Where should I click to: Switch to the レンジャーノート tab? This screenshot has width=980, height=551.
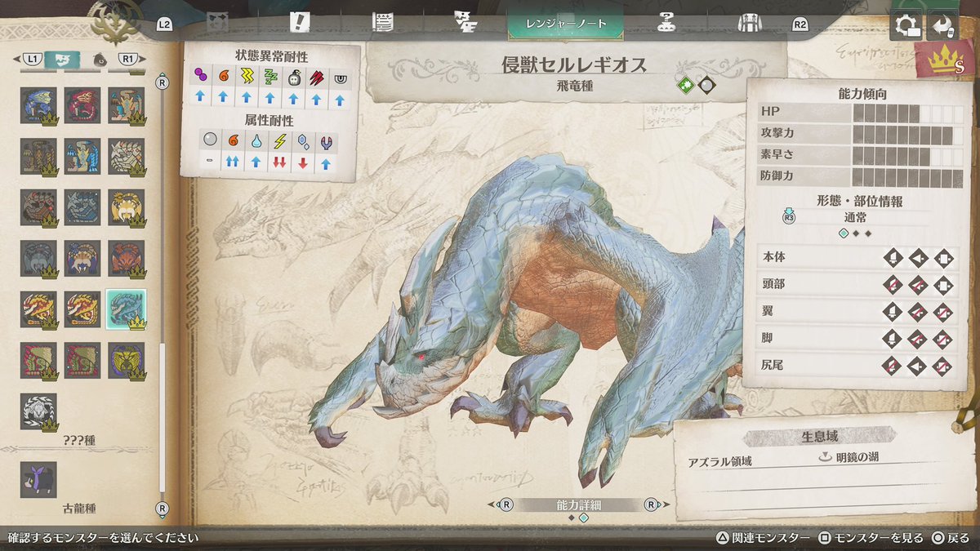point(565,24)
